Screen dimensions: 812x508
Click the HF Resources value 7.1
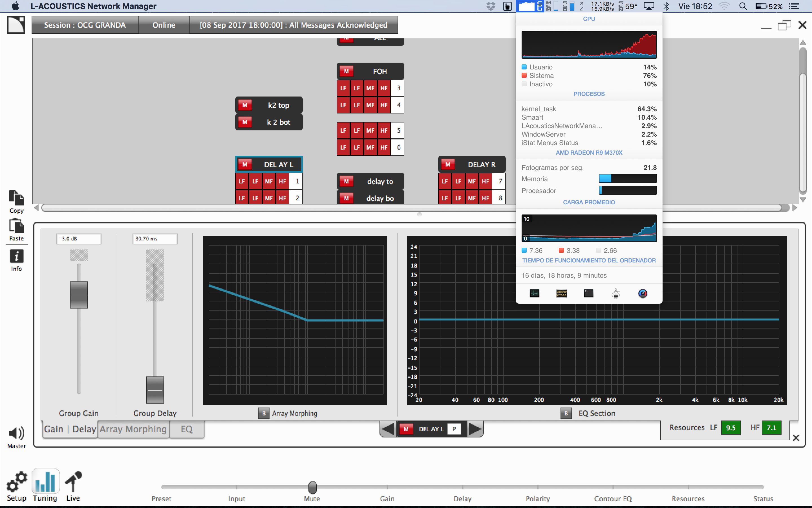point(771,428)
